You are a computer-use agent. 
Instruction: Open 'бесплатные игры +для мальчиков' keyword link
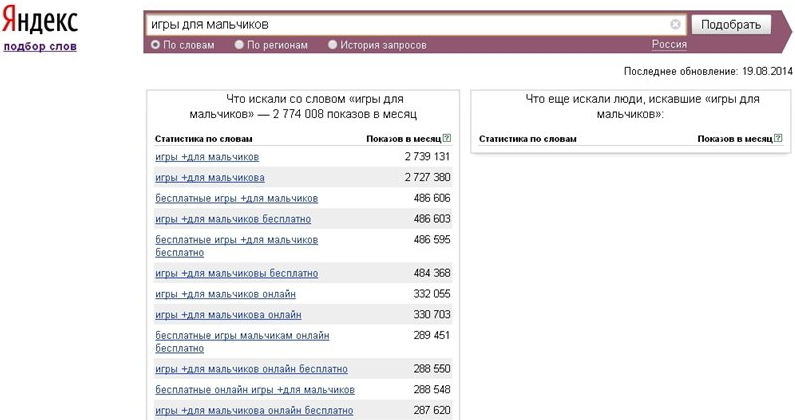[237, 198]
